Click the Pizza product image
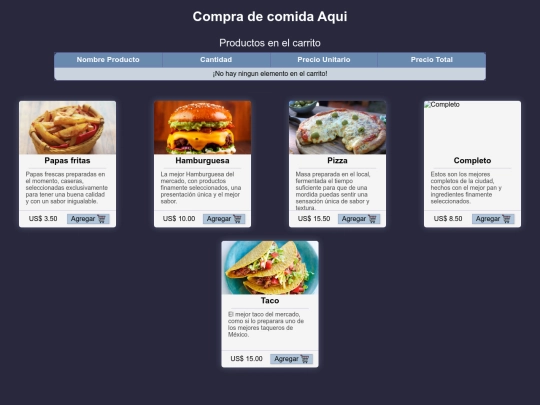The width and height of the screenshot is (540, 405). click(x=338, y=127)
